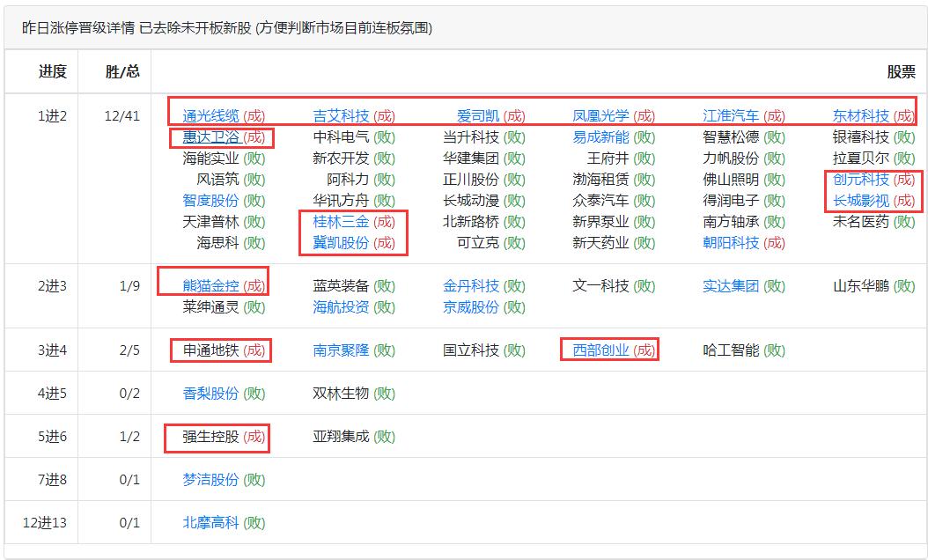
Task: Click the 银禧科技 stock name
Action: tap(861, 137)
